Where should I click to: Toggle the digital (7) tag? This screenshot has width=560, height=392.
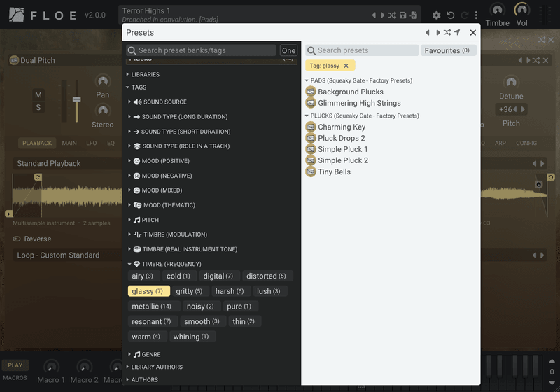218,276
